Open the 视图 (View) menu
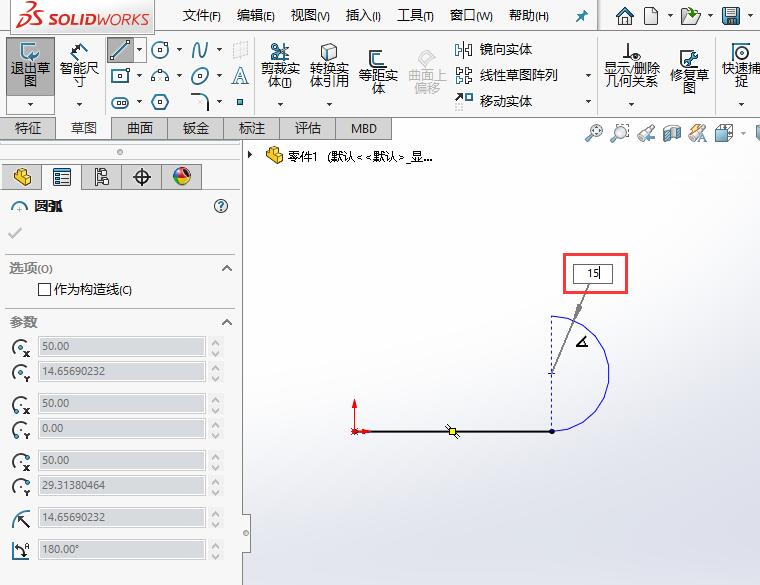The width and height of the screenshot is (760, 585). click(310, 16)
